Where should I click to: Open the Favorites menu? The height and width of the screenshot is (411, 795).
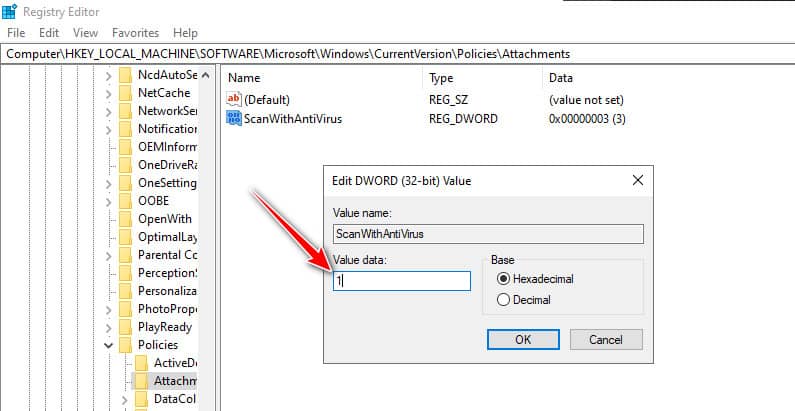click(x=135, y=33)
